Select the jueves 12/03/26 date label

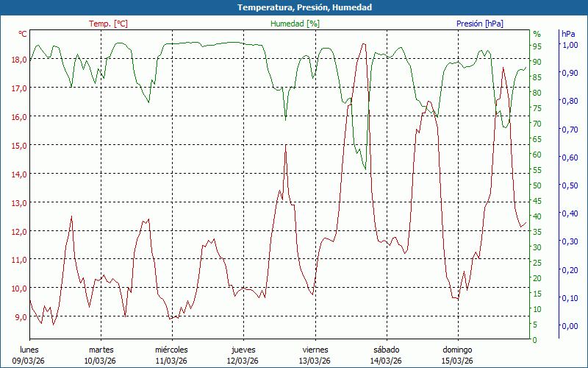pyautogui.click(x=243, y=355)
